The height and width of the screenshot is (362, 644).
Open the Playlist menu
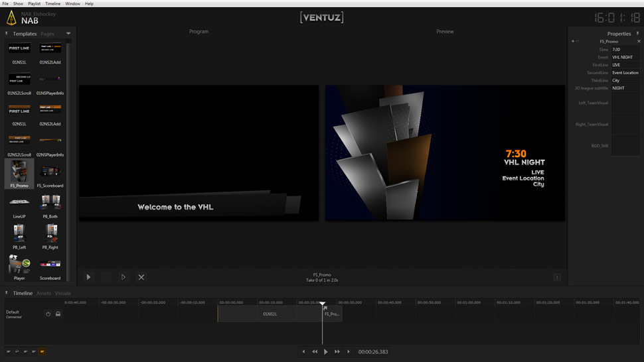pyautogui.click(x=34, y=3)
